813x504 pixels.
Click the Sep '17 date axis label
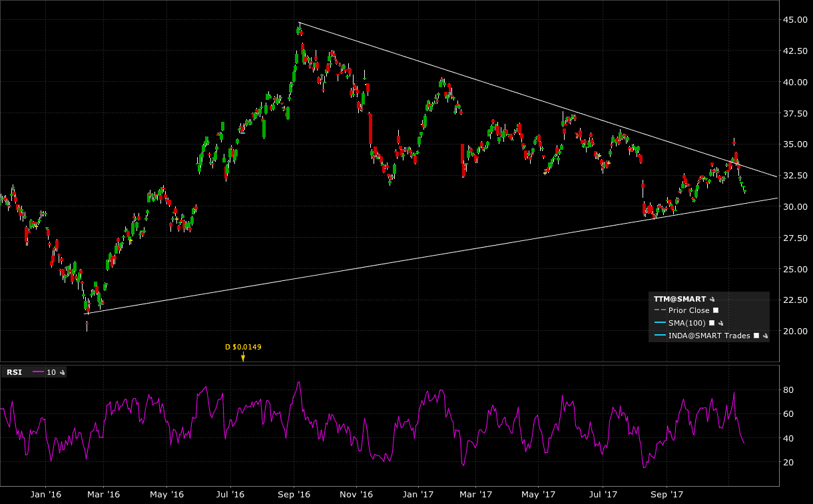tap(667, 495)
